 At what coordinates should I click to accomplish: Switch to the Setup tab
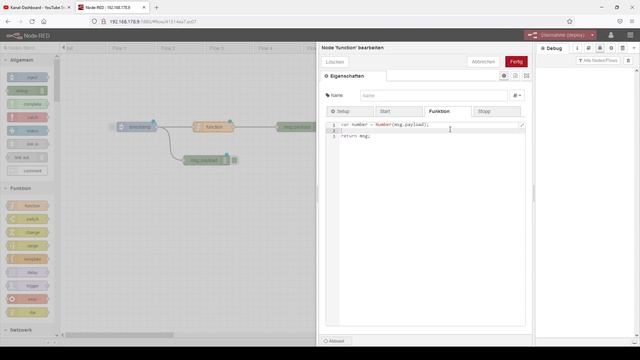coord(350,111)
